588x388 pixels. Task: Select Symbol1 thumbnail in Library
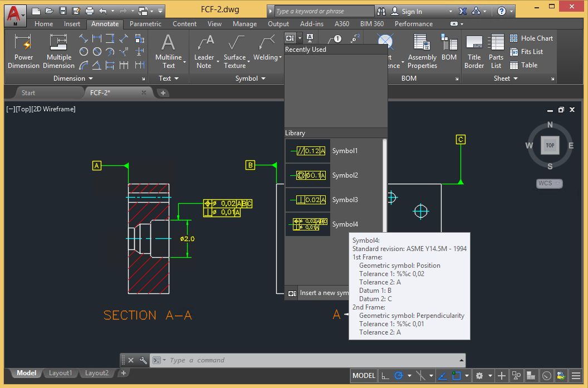coord(308,151)
